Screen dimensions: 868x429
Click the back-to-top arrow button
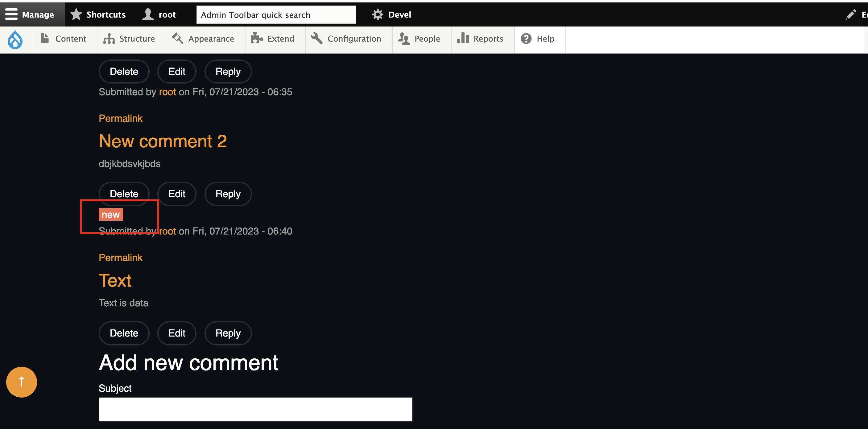coord(22,382)
